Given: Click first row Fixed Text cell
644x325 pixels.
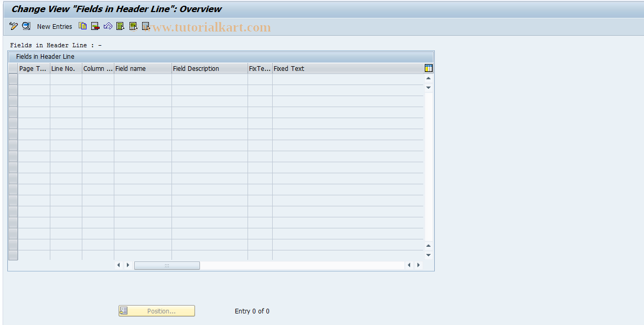Looking at the screenshot, I should [x=348, y=79].
